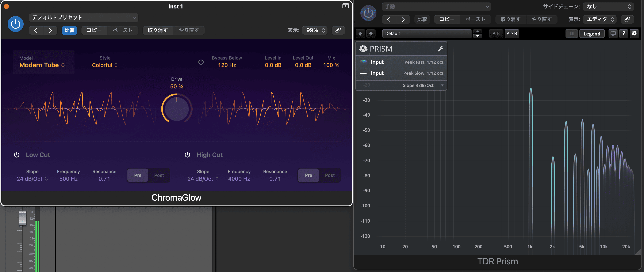
Task: Click TDR Prism redo arrow icon
Action: 371,34
